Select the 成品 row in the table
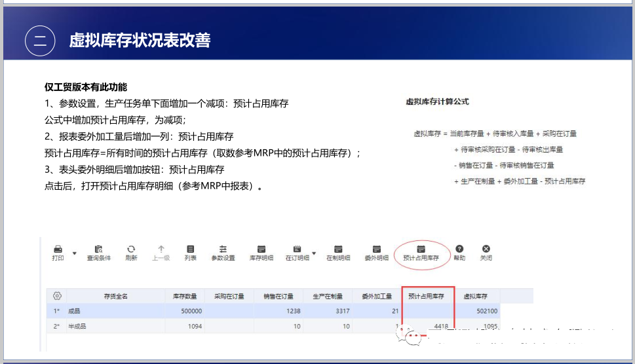635x364 pixels. (x=115, y=312)
